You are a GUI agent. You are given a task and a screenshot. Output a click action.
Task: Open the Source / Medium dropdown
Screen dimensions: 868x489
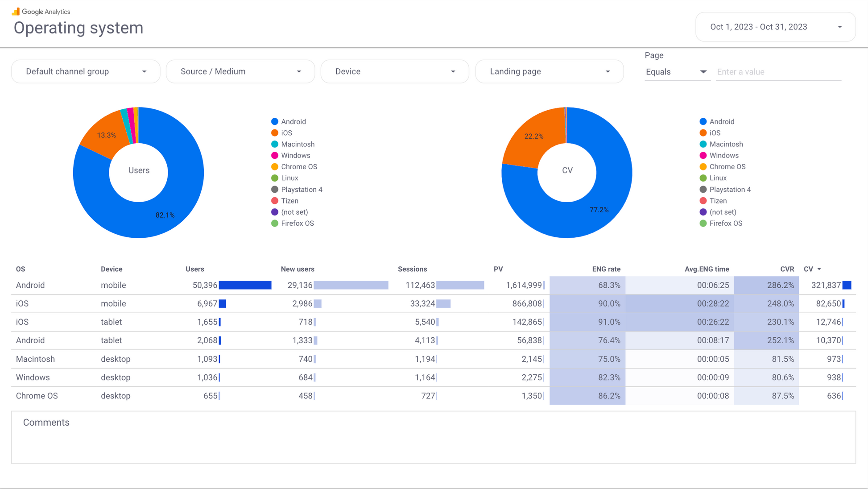[240, 71]
